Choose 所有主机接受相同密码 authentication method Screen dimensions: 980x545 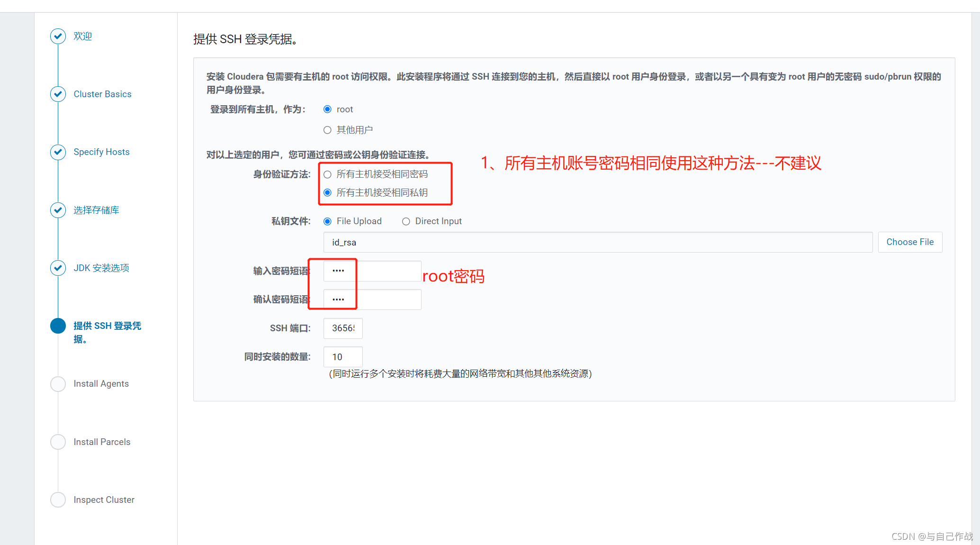click(327, 174)
